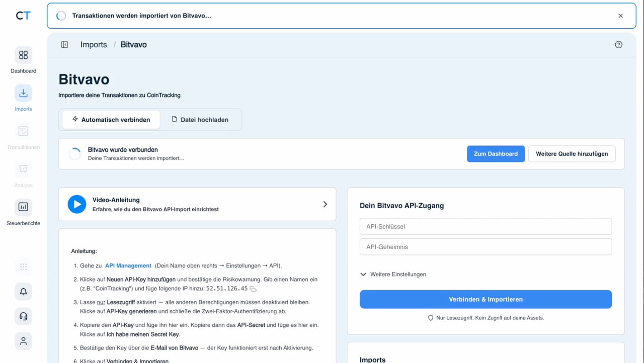This screenshot has width=644, height=363.
Task: Open user profile icon
Action: [x=23, y=341]
